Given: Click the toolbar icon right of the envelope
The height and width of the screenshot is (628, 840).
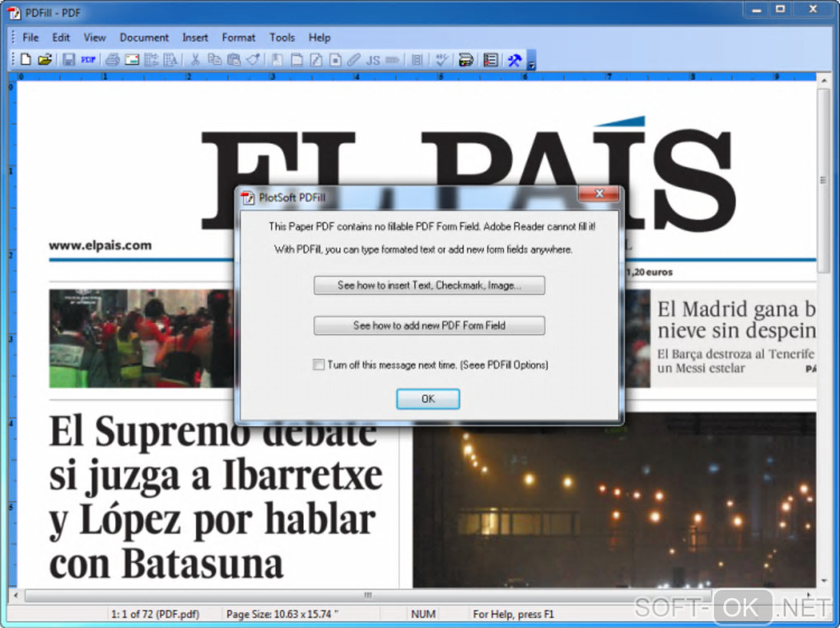Looking at the screenshot, I should pos(151,59).
